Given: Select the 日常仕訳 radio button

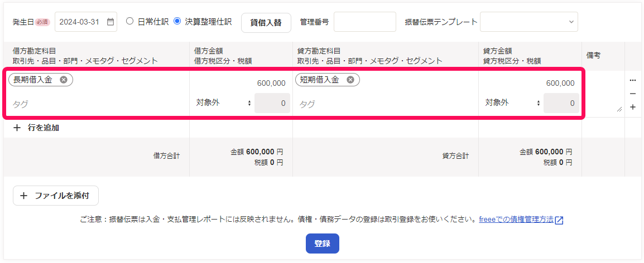Looking at the screenshot, I should coord(130,22).
